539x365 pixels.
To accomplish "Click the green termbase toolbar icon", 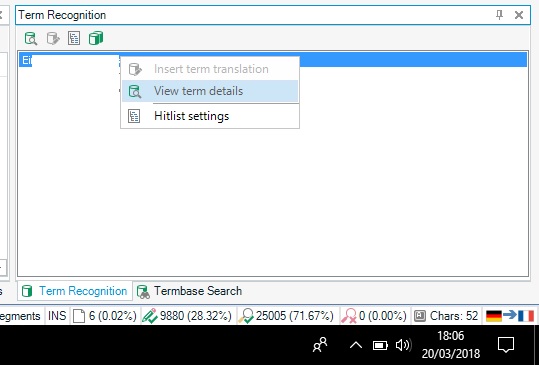I will [96, 38].
